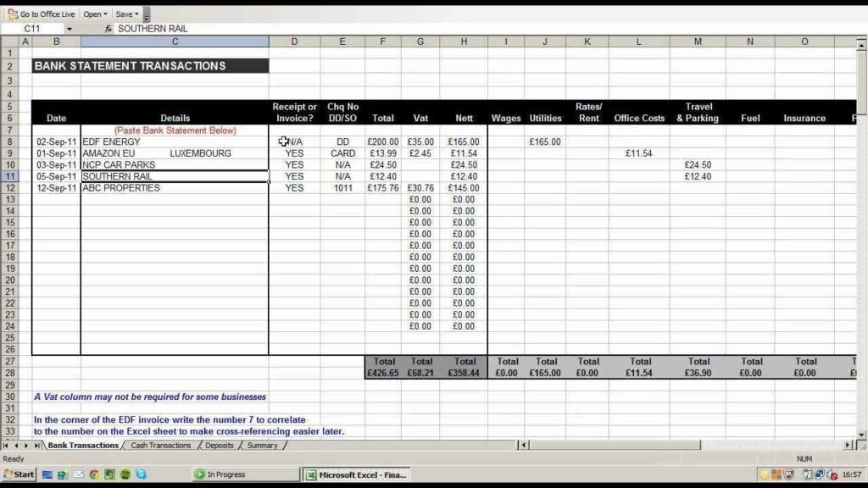Image resolution: width=868 pixels, height=488 pixels.
Task: Toggle the shield security icon in the system tray
Action: point(788,474)
